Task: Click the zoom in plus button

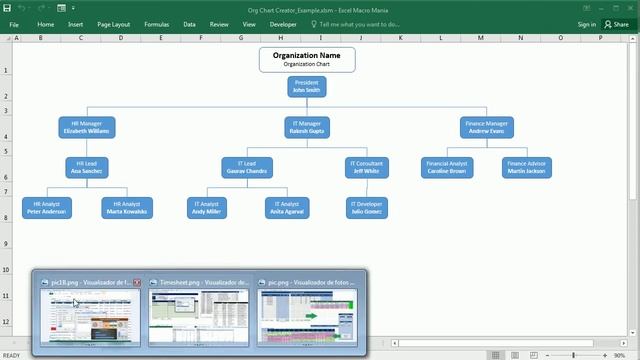Action: (x=605, y=356)
